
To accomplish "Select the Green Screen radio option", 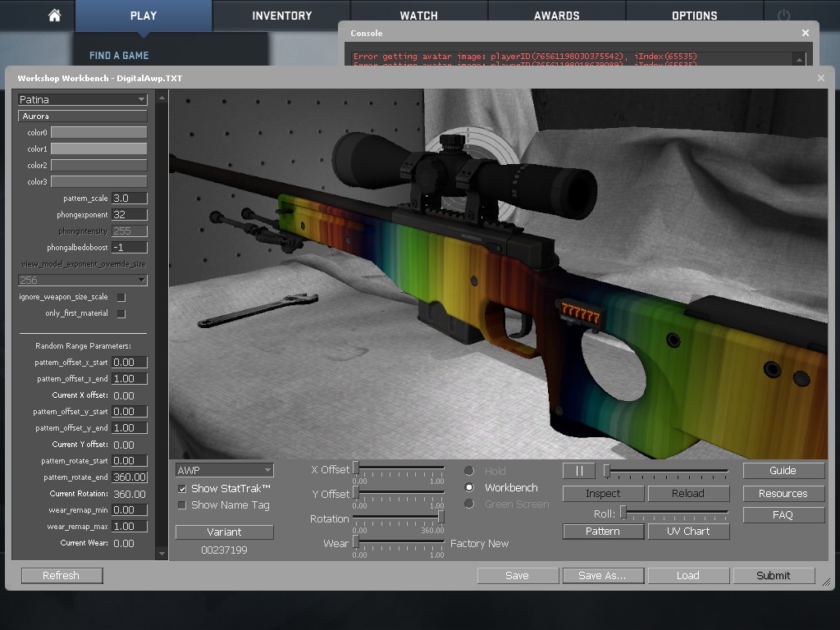I will tap(469, 504).
